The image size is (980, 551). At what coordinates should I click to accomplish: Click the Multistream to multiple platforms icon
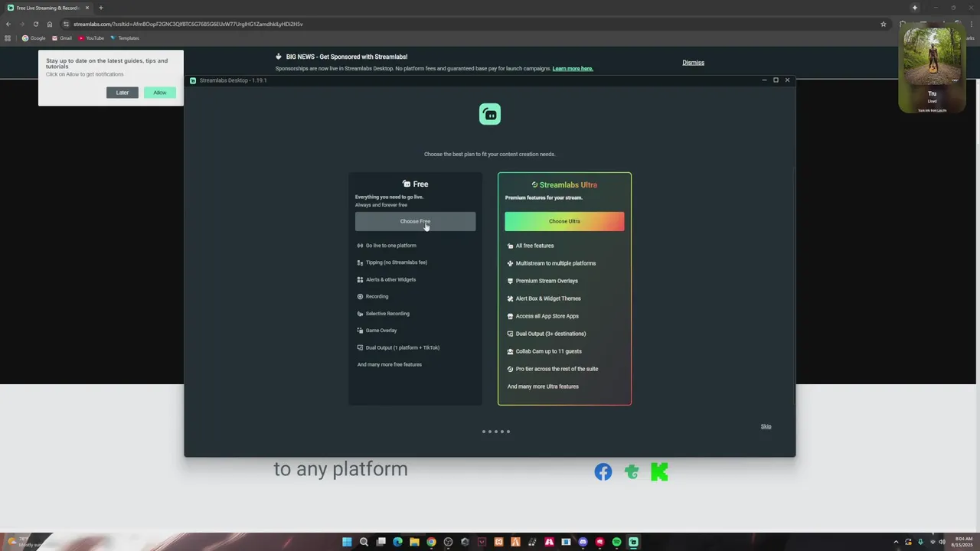tap(510, 263)
